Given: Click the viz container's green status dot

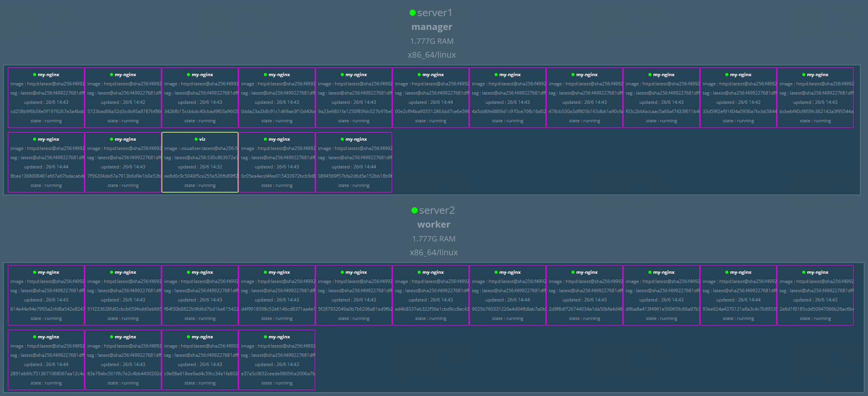Looking at the screenshot, I should [x=196, y=139].
